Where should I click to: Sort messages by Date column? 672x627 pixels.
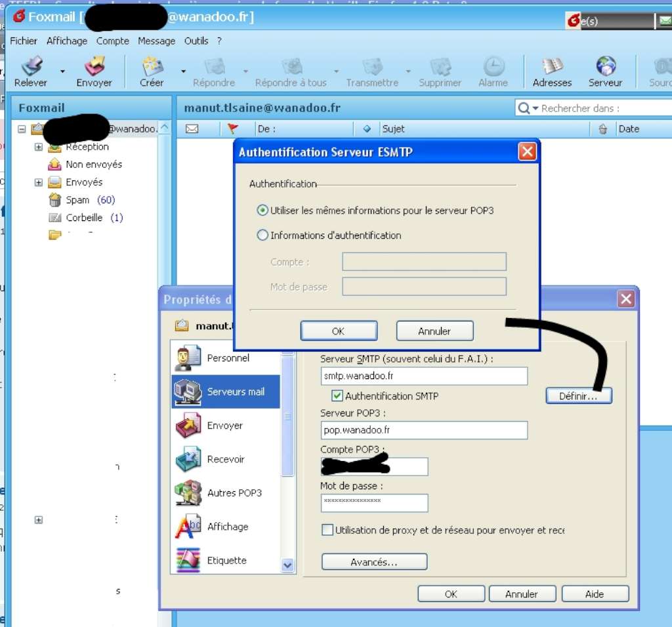(629, 129)
